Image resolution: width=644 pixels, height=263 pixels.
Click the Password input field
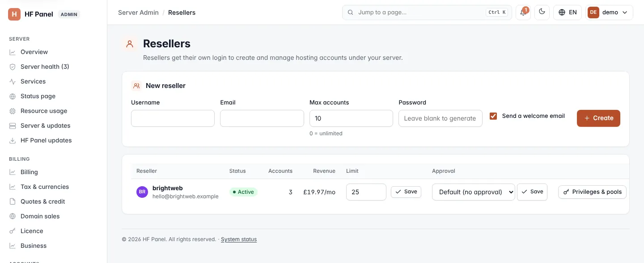[441, 118]
